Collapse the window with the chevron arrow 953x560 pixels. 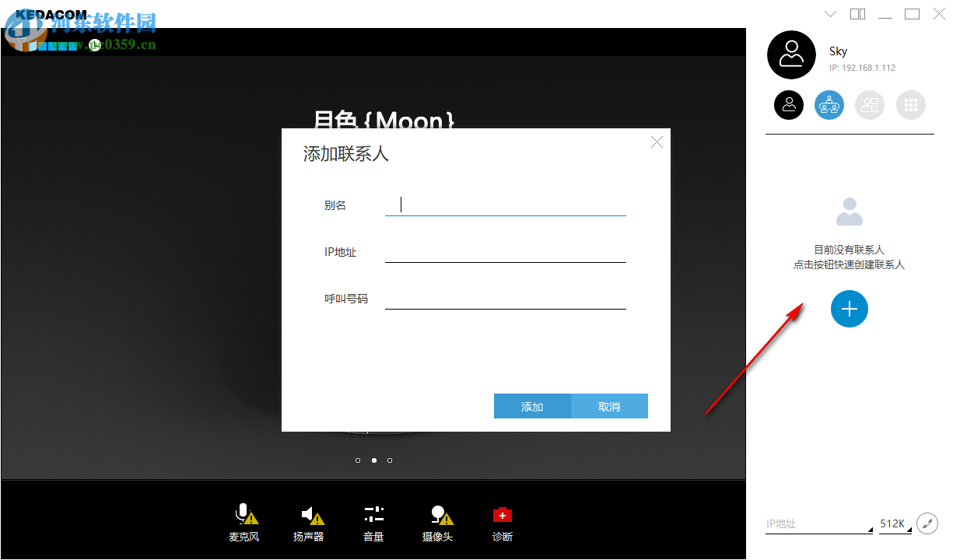click(x=830, y=14)
